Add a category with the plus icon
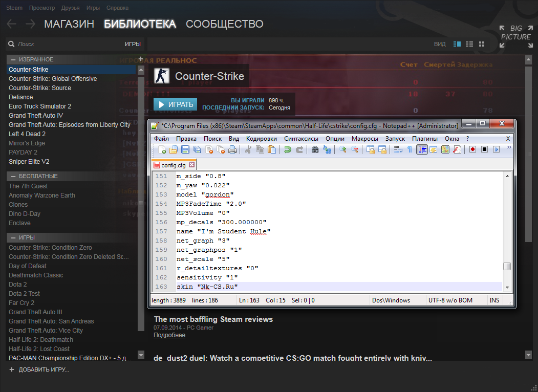The width and height of the screenshot is (538, 392). point(141,59)
